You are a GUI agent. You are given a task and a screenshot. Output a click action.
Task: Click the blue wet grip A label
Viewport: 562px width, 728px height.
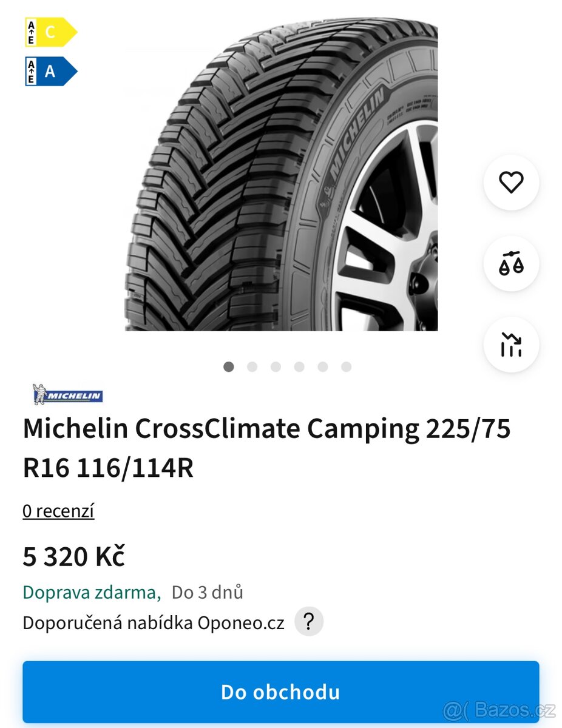click(51, 72)
